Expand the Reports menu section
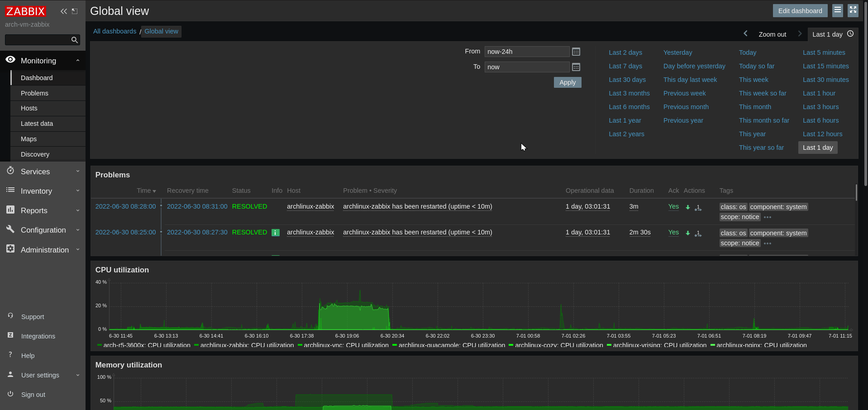868x410 pixels. pos(78,210)
